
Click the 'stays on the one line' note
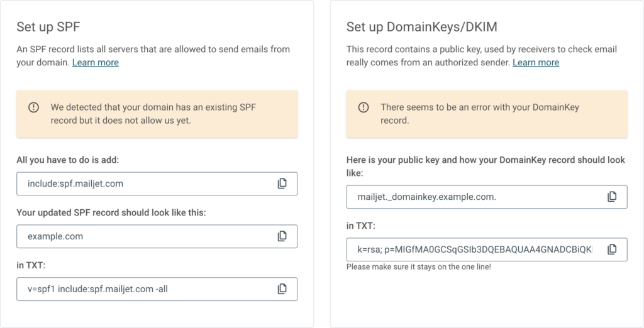coord(418,266)
